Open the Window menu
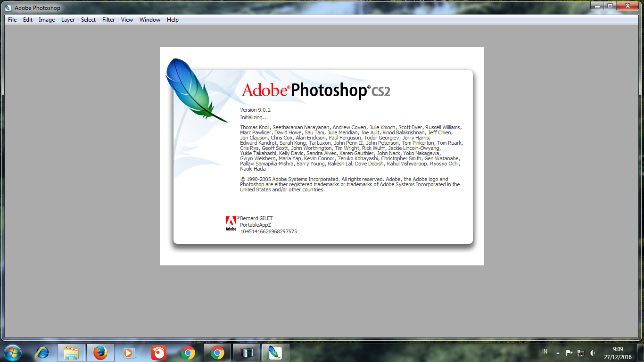 pos(150,20)
